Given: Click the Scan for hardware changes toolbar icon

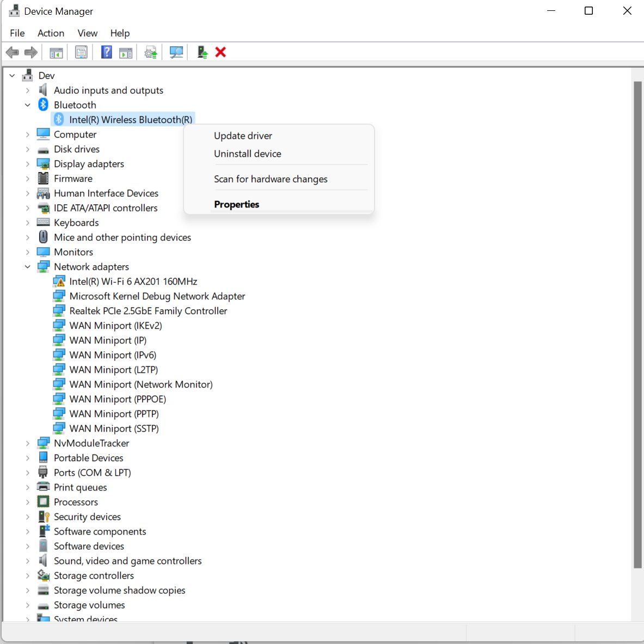Looking at the screenshot, I should click(176, 52).
